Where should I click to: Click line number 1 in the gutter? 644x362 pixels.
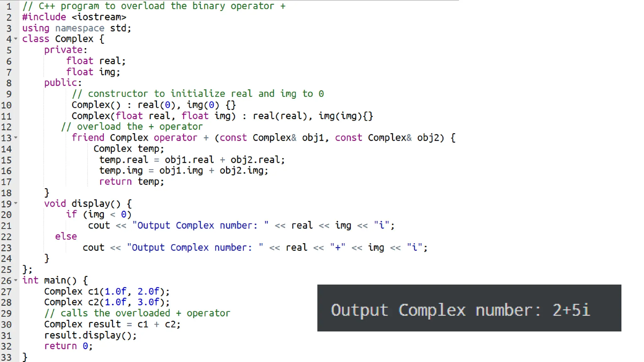(9, 6)
